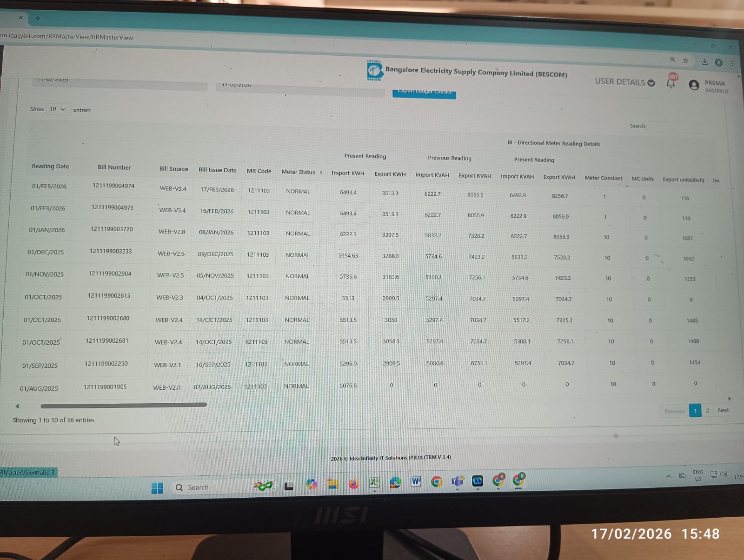
Task: Select bill number 1211199002615
Action: tap(109, 296)
